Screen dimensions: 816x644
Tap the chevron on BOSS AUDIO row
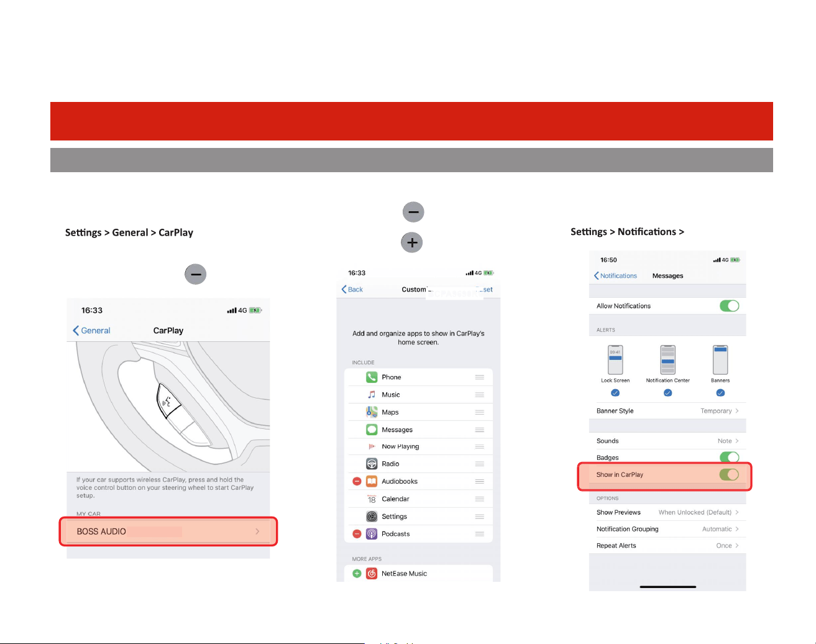(x=257, y=531)
